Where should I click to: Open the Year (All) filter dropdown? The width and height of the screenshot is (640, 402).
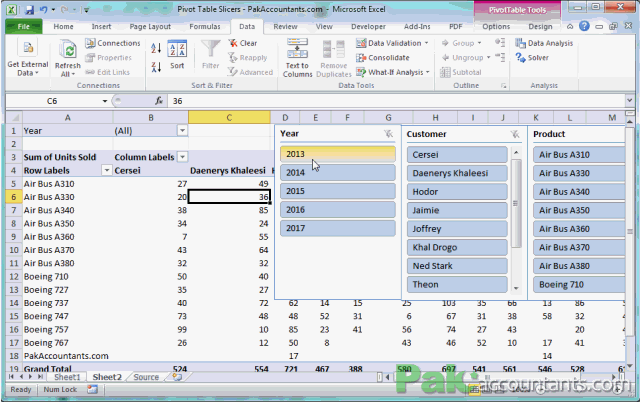point(182,131)
